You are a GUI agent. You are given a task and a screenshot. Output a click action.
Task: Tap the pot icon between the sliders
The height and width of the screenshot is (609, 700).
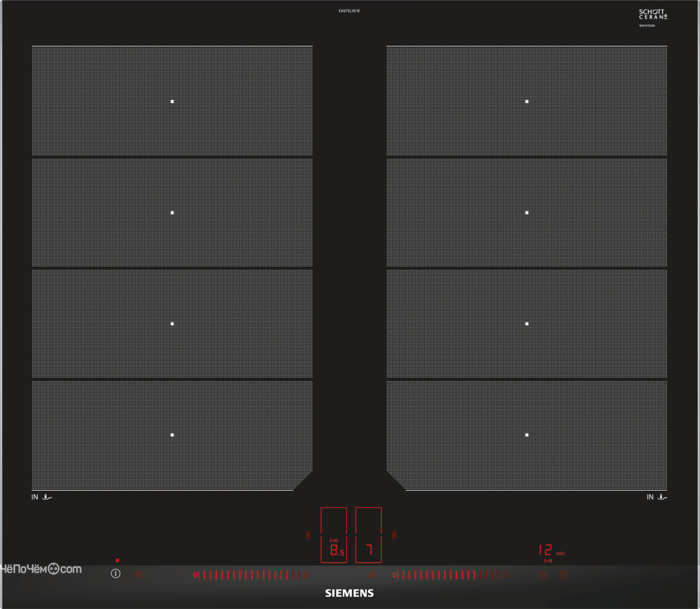pos(372,575)
